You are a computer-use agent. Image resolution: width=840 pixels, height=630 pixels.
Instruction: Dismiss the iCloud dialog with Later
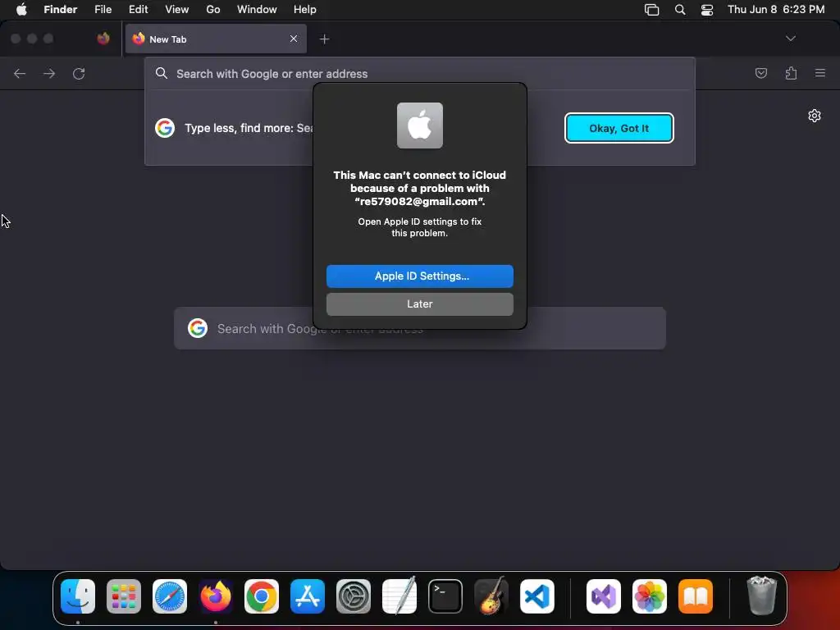click(419, 304)
